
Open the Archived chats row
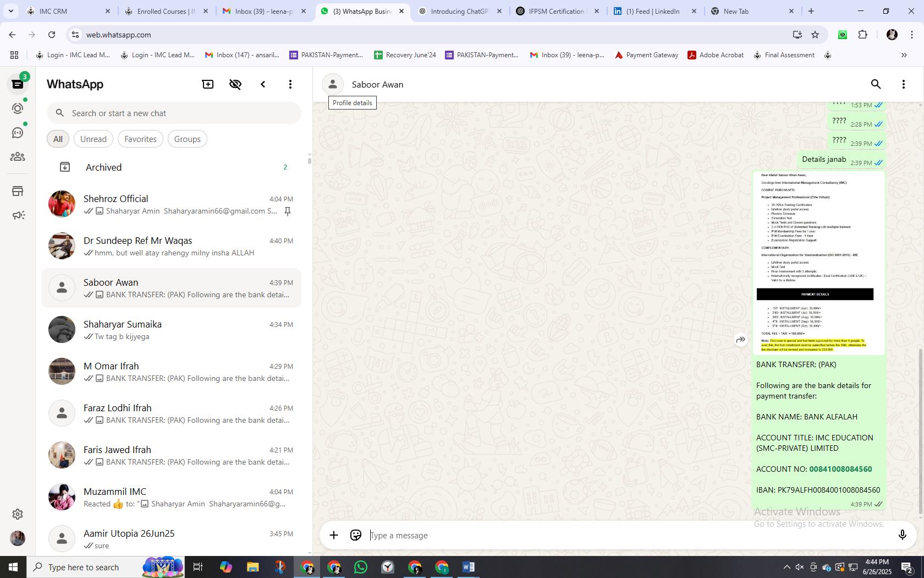point(172,167)
